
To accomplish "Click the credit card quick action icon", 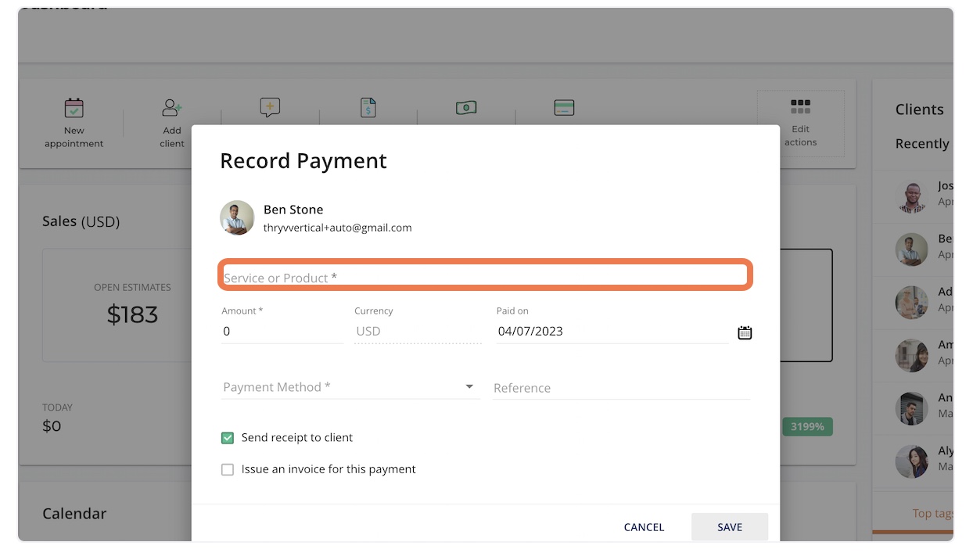I will [x=564, y=108].
